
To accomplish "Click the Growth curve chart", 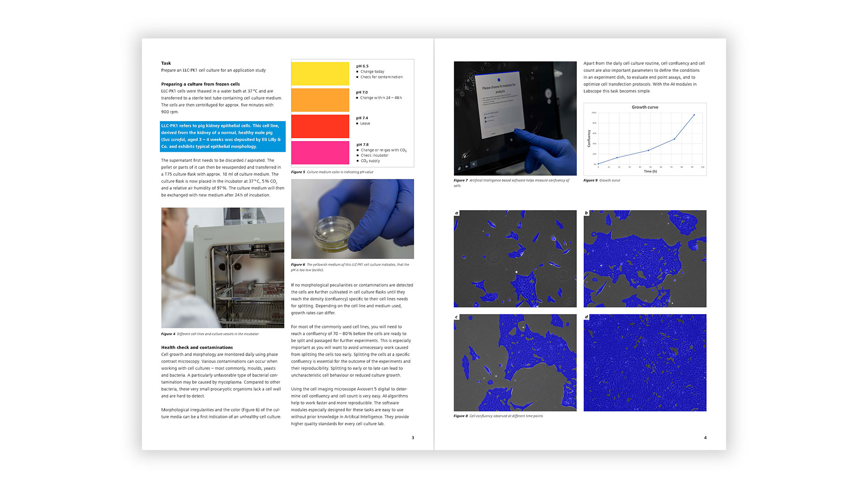I will coord(645,139).
